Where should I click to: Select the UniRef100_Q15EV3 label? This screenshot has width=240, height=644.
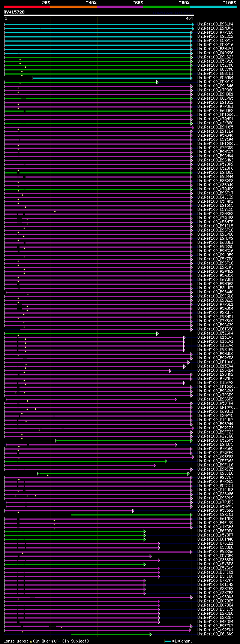(x=215, y=337)
